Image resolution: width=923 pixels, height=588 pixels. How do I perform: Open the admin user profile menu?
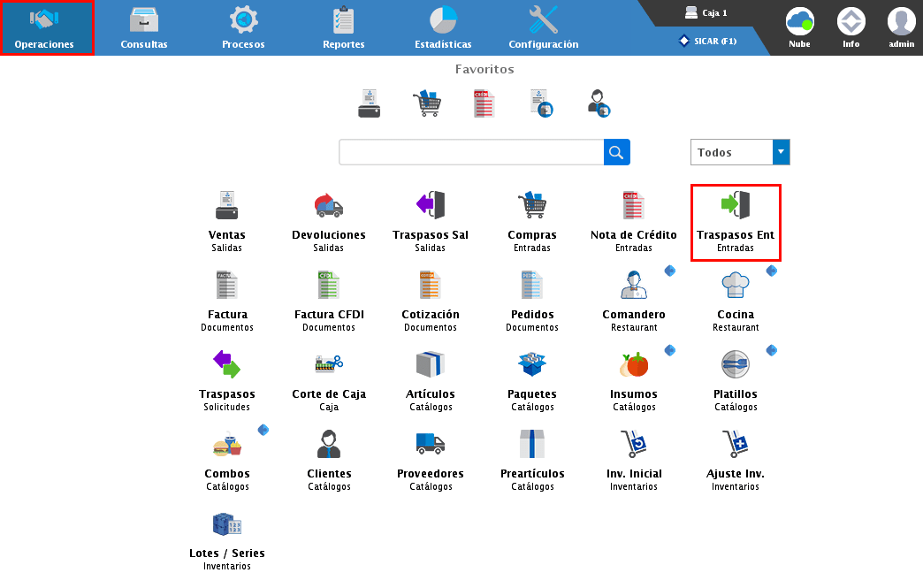[901, 27]
